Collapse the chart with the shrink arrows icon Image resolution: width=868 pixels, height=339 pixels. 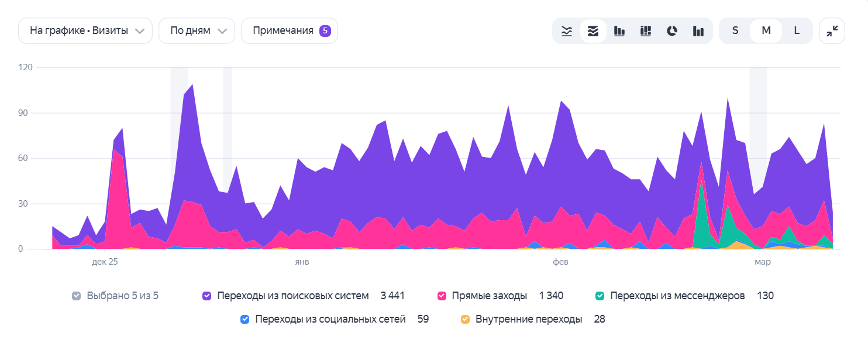pos(832,30)
